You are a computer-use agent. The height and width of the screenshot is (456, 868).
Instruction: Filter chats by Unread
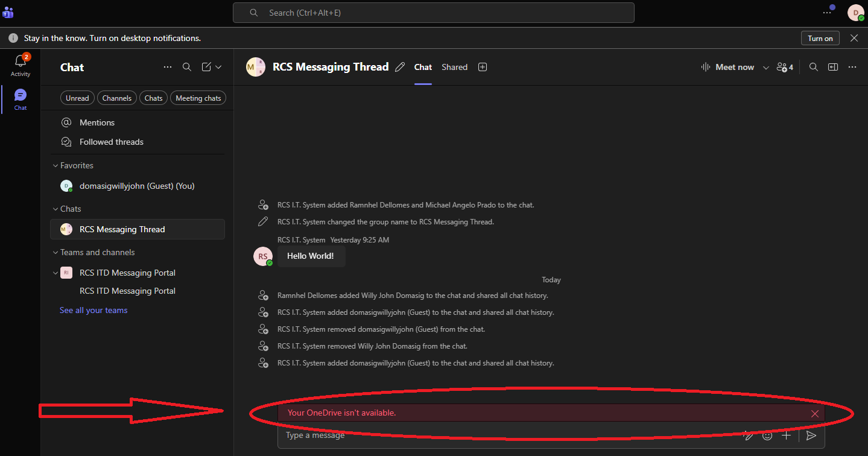tap(77, 98)
